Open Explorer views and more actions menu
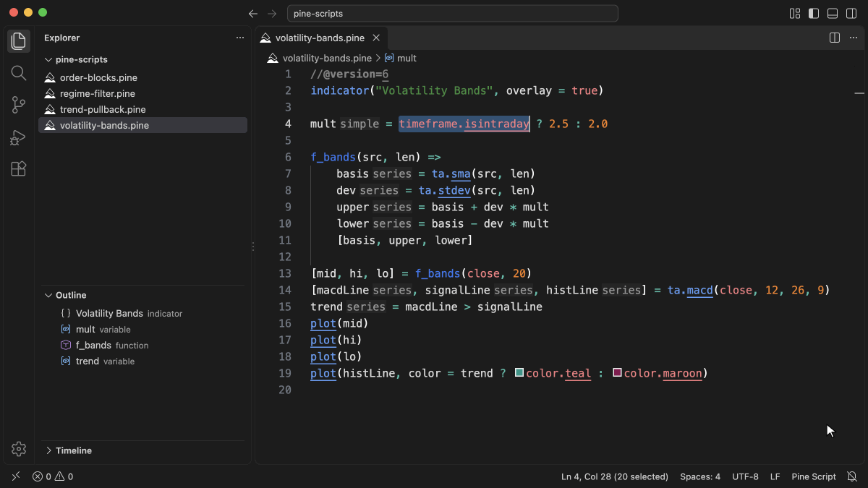Image resolution: width=868 pixels, height=488 pixels. click(240, 38)
